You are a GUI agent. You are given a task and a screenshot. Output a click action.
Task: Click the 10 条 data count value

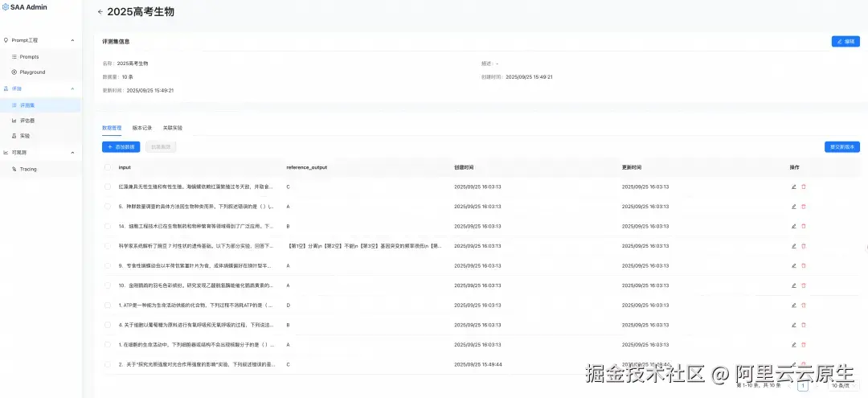(127, 77)
